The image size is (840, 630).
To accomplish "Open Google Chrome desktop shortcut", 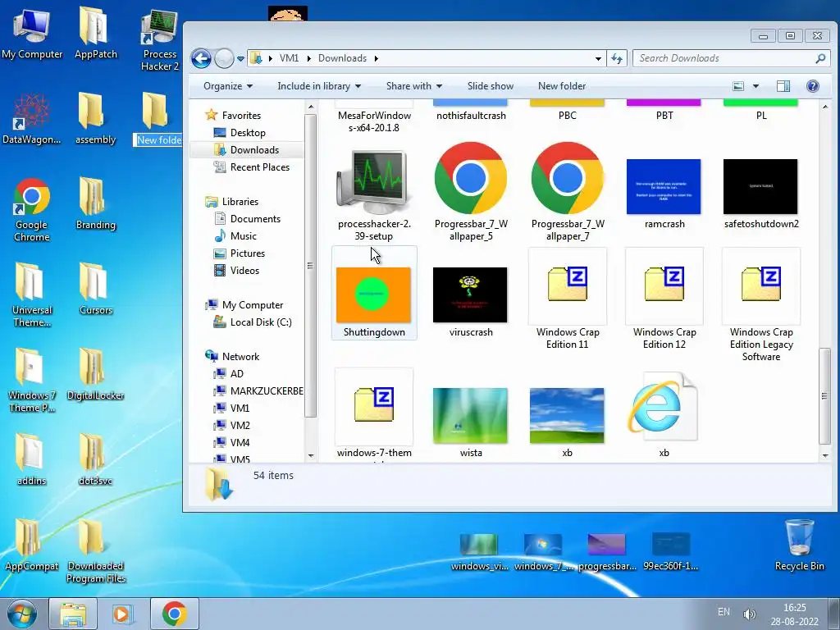I will point(32,210).
